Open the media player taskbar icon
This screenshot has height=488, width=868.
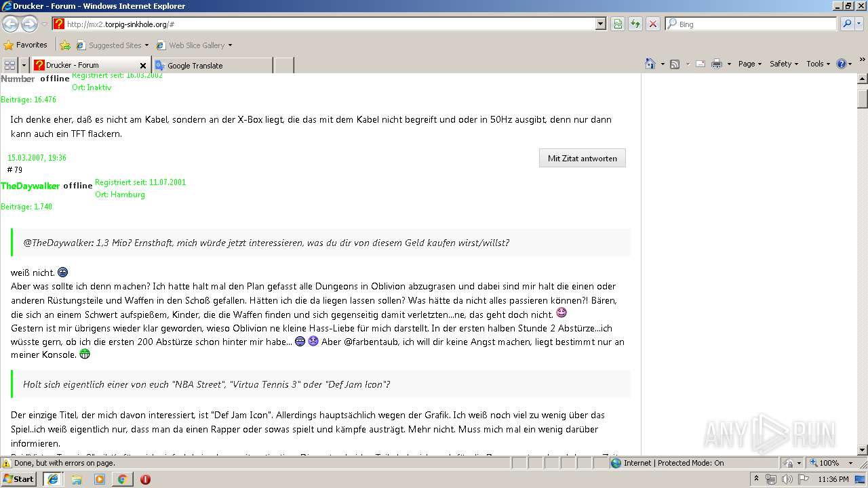pos(100,479)
